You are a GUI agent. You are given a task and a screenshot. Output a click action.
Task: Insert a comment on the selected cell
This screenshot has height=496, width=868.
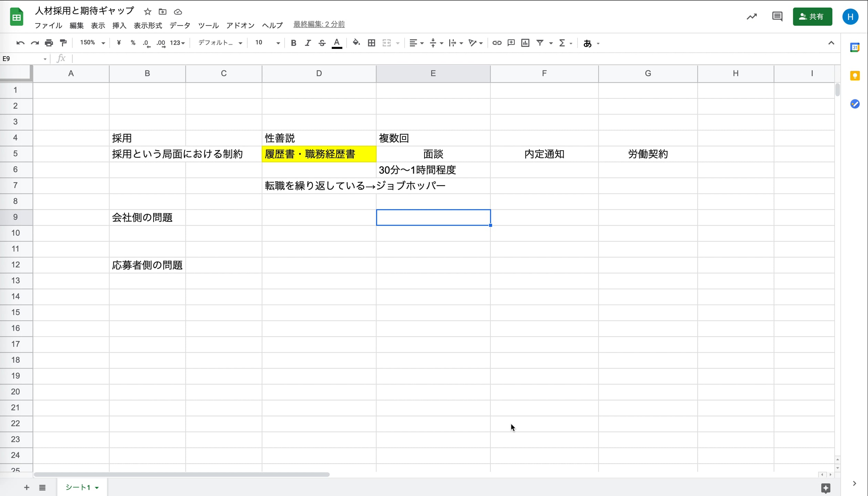[x=511, y=43]
